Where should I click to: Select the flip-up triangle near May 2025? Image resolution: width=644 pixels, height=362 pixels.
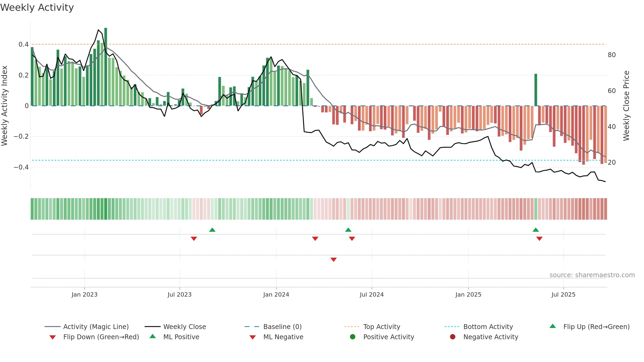click(x=536, y=230)
